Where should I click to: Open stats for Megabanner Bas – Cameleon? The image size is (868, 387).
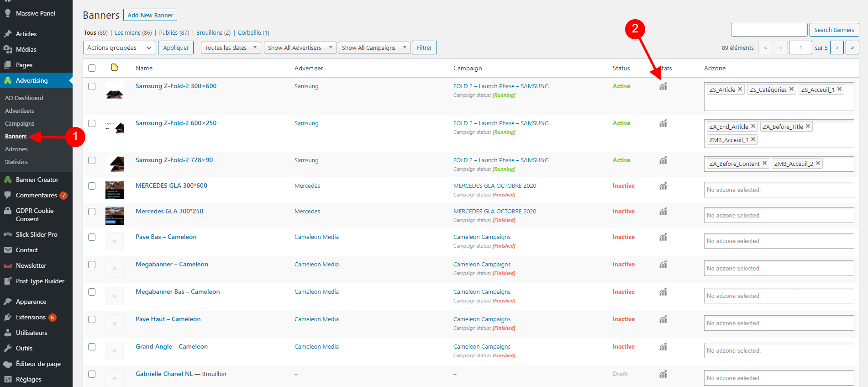[663, 292]
